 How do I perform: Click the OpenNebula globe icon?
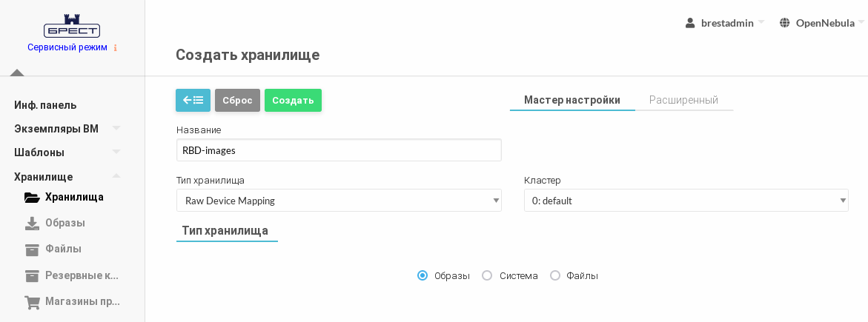tap(785, 23)
